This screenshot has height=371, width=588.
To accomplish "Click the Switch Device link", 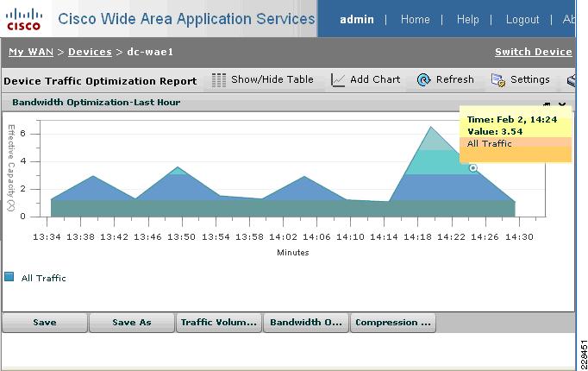I will click(533, 52).
